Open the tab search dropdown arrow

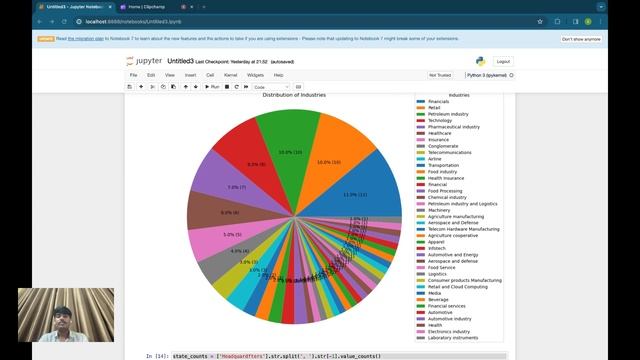(x=601, y=7)
